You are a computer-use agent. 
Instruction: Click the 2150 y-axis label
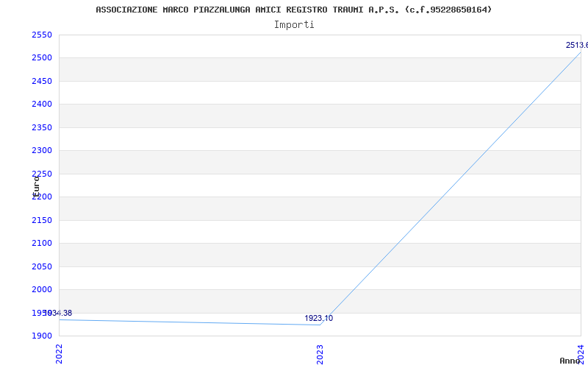[42, 220]
